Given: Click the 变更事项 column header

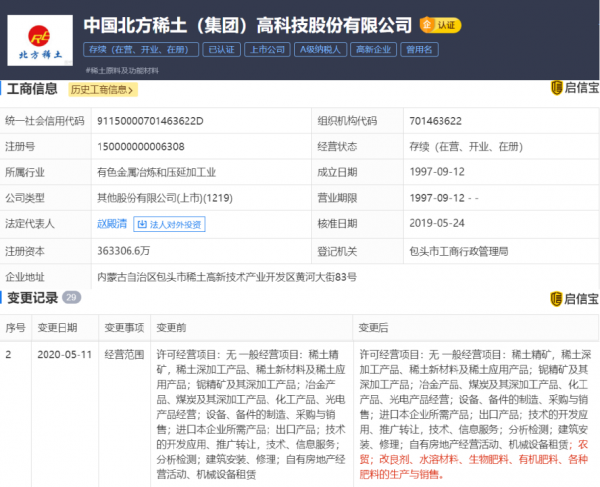Looking at the screenshot, I should (124, 327).
